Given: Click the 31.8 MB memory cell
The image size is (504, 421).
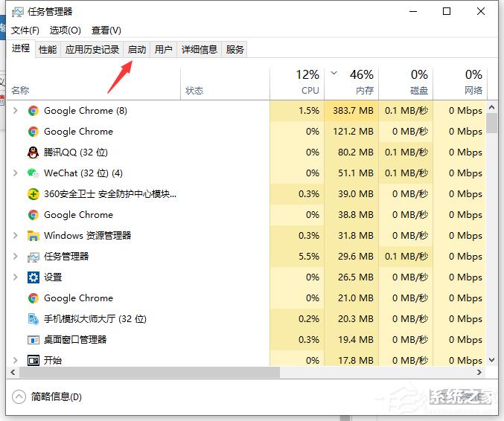Looking at the screenshot, I should tap(351, 236).
